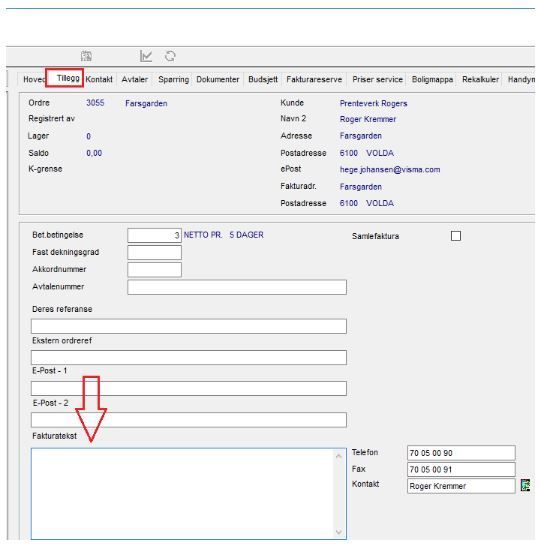The height and width of the screenshot is (545, 540).
Task: Click the Fax number field
Action: pos(461,470)
